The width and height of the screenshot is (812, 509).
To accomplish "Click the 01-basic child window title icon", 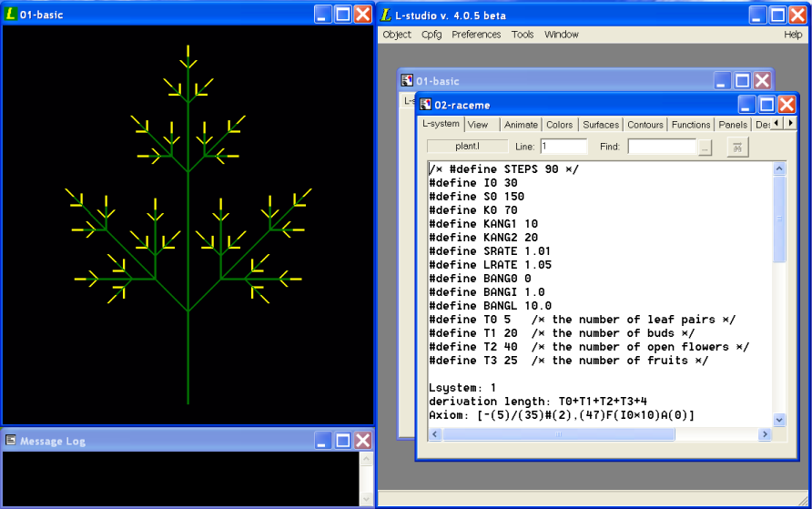I will coord(407,80).
